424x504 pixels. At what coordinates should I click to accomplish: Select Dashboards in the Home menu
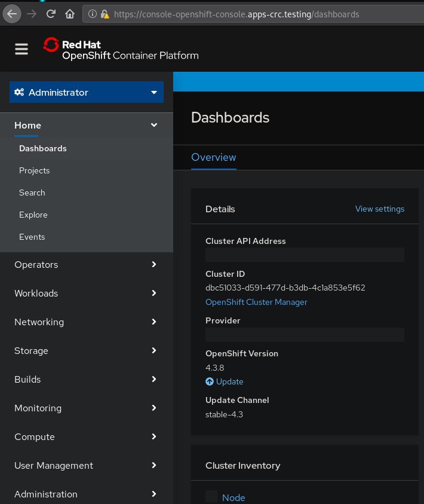(42, 148)
